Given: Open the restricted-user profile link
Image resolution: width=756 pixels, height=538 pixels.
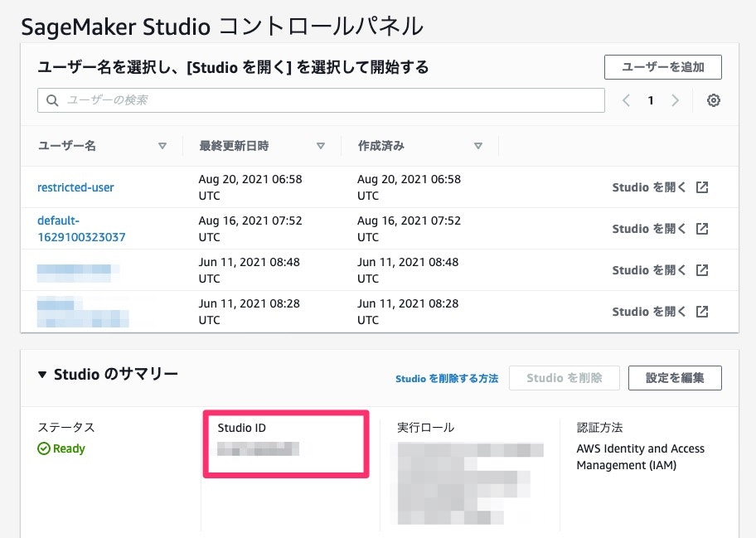Looking at the screenshot, I should pyautogui.click(x=75, y=187).
